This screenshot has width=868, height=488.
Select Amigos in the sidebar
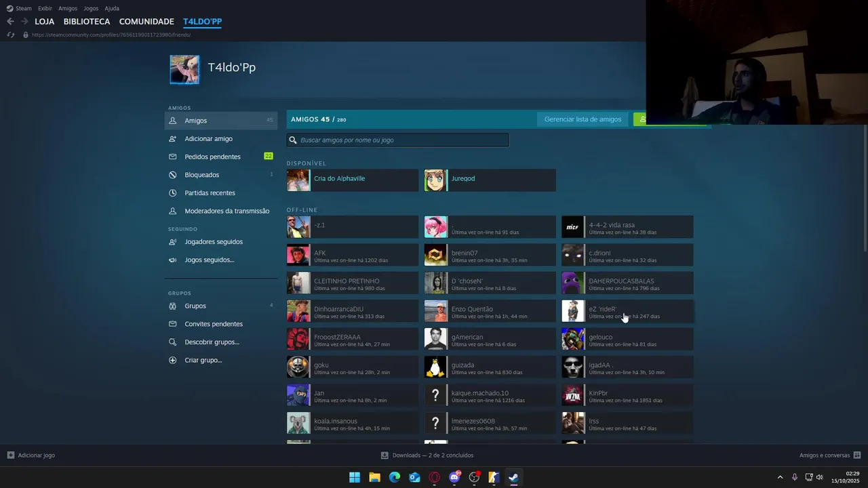(x=221, y=121)
